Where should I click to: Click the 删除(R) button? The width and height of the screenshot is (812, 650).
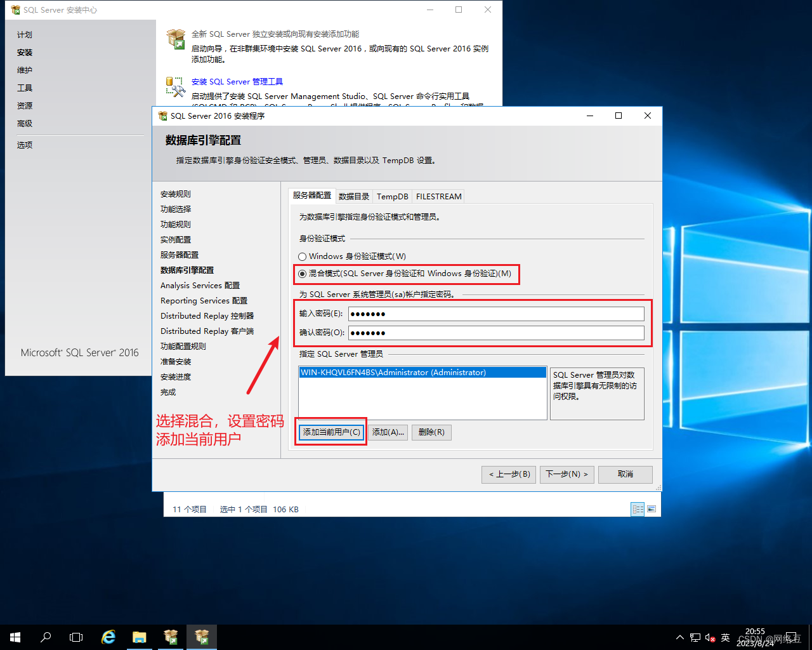pos(431,432)
